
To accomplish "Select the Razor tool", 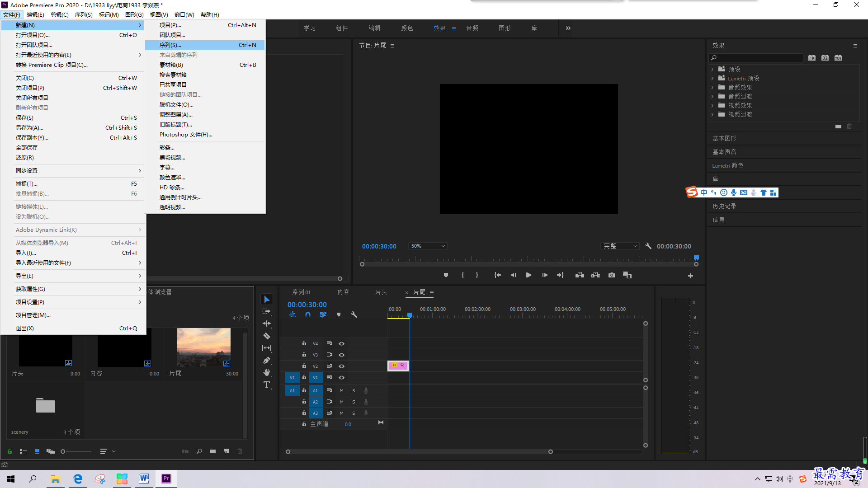I will (x=267, y=336).
